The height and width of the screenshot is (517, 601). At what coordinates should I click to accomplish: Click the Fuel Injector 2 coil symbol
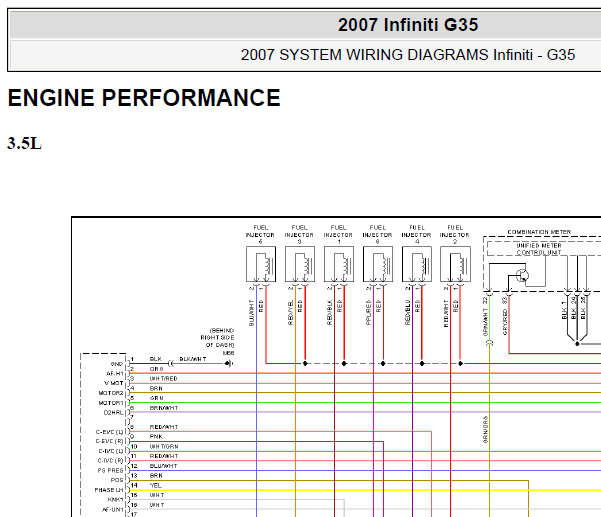(455, 264)
